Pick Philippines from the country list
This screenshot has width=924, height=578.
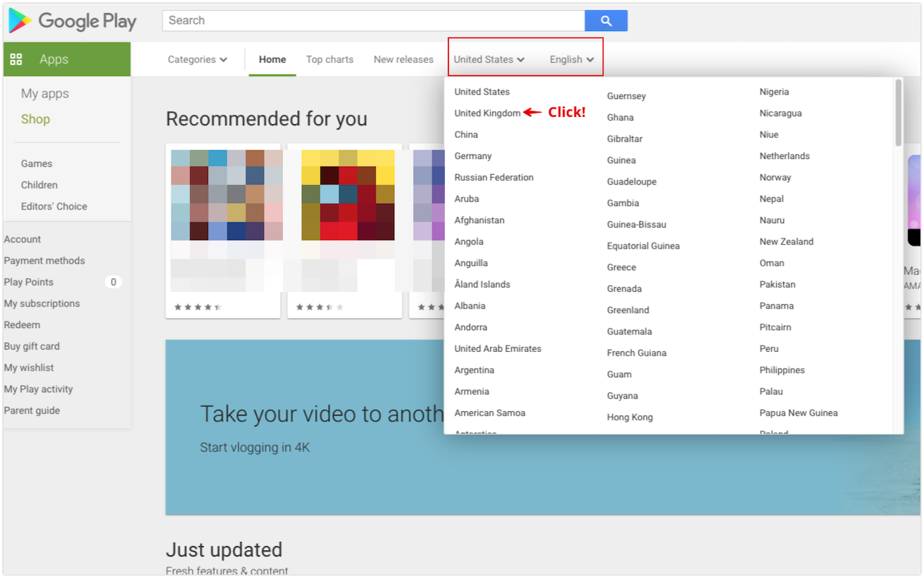pyautogui.click(x=782, y=370)
